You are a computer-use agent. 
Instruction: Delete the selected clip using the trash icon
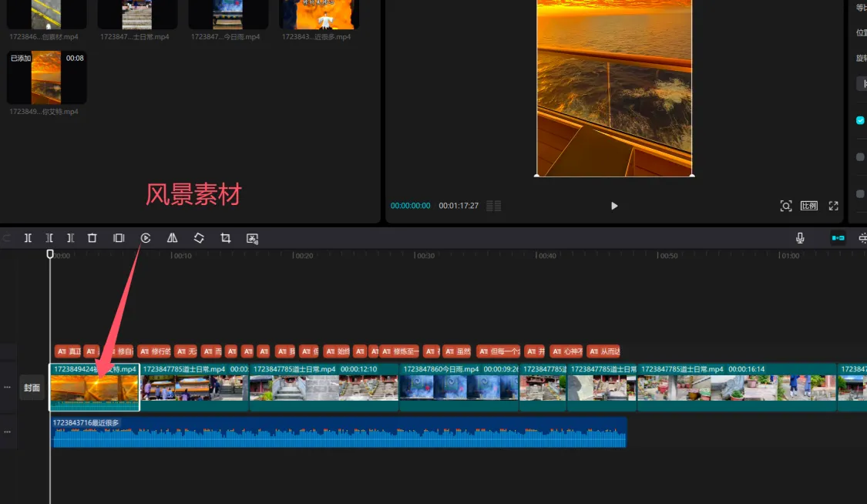click(x=92, y=237)
